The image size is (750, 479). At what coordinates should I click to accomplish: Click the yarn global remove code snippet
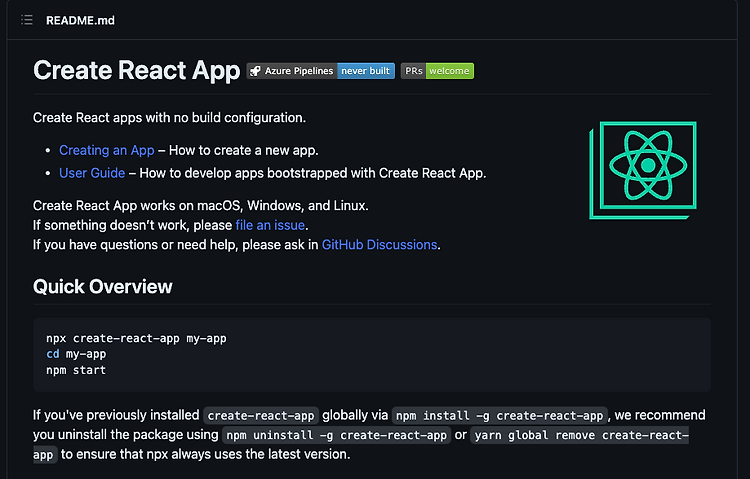(579, 435)
